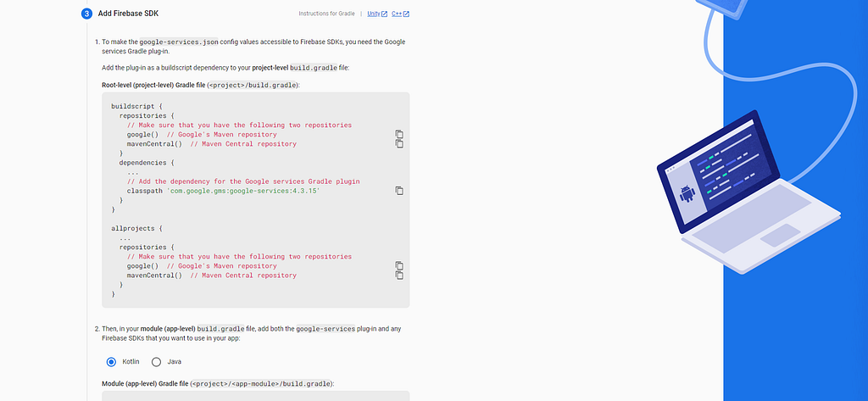Click the 'Instructions for Gradle' label
The image size is (868, 401).
coord(326,14)
